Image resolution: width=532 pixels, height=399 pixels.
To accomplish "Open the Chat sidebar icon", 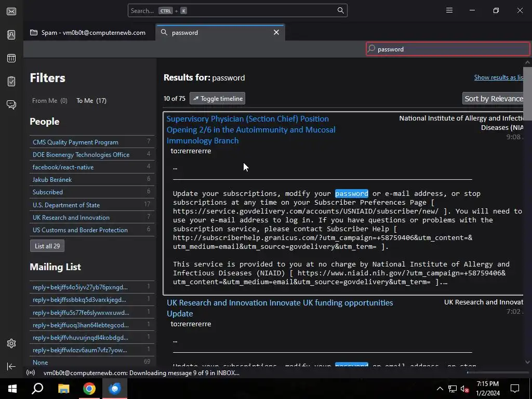I will click(11, 104).
